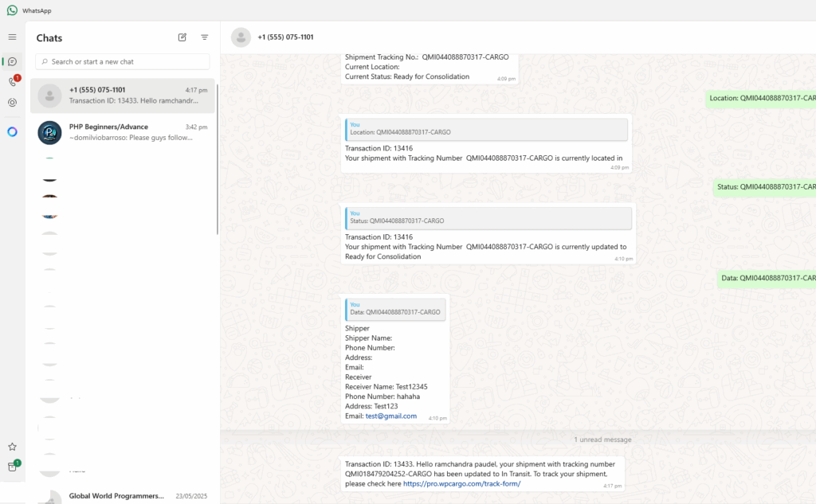Screen dimensions: 816x504
Task: Click 'Ready for Consolidation' in the status reply
Action: (383, 256)
